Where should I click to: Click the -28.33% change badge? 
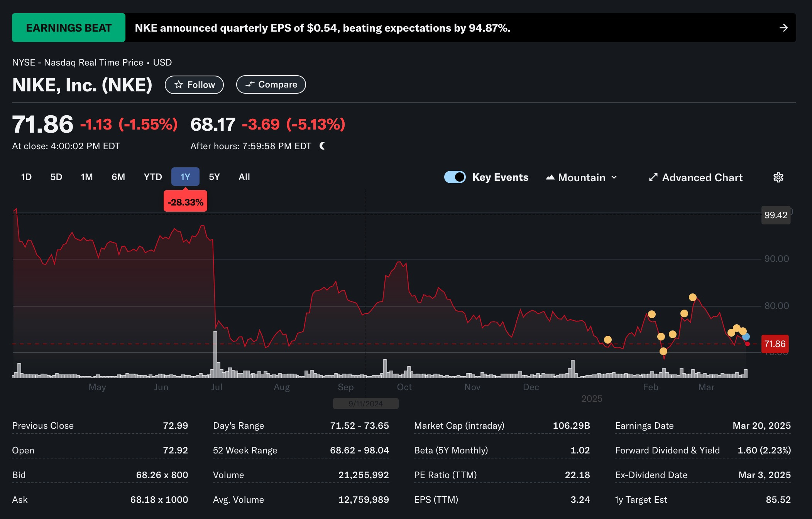coord(185,202)
